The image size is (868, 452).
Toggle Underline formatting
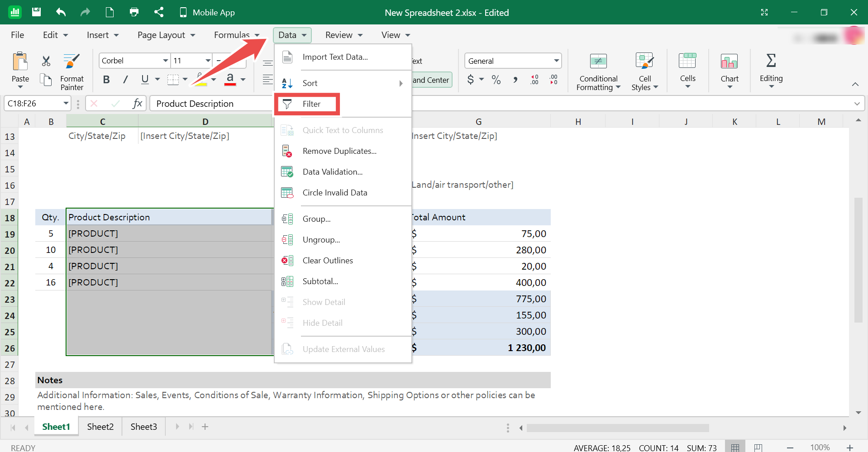point(145,80)
